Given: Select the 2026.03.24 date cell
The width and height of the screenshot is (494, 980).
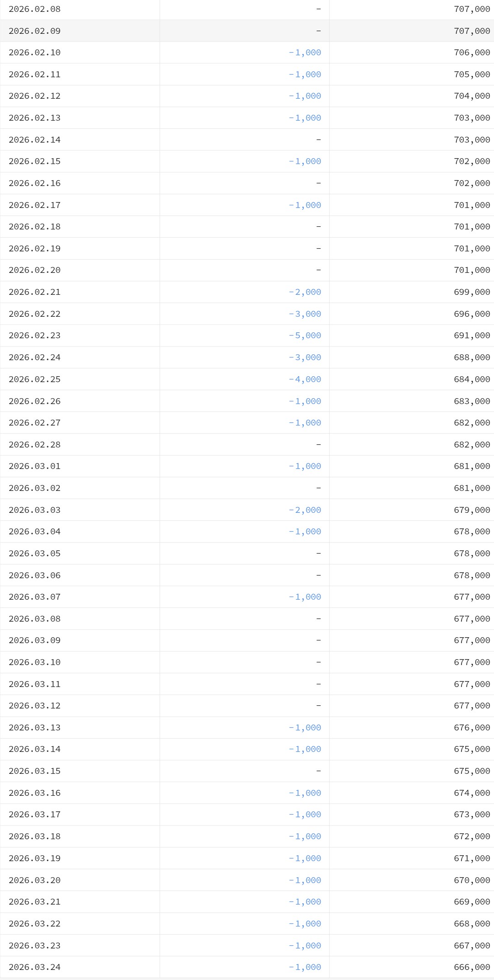Looking at the screenshot, I should click(35, 967).
